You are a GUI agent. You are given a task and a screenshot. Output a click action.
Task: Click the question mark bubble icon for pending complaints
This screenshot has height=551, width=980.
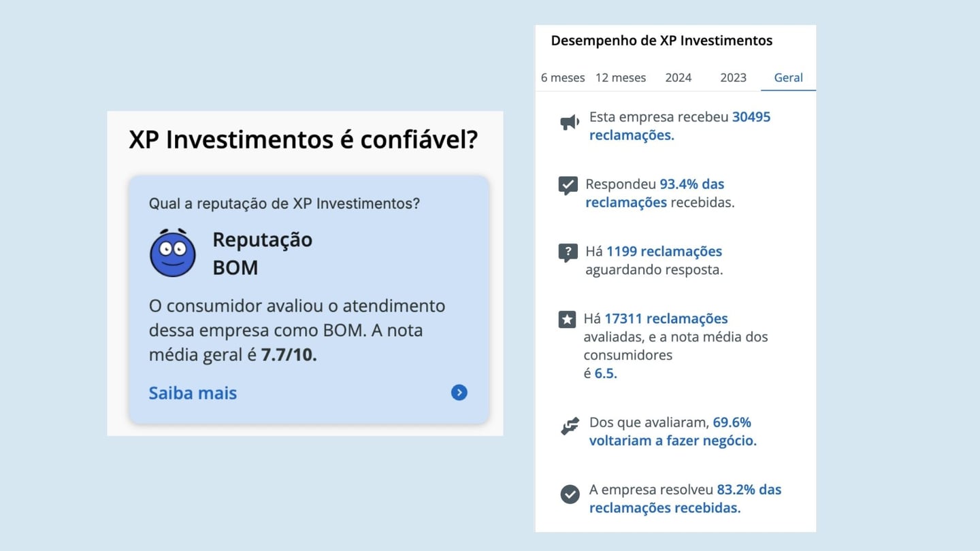pos(568,252)
